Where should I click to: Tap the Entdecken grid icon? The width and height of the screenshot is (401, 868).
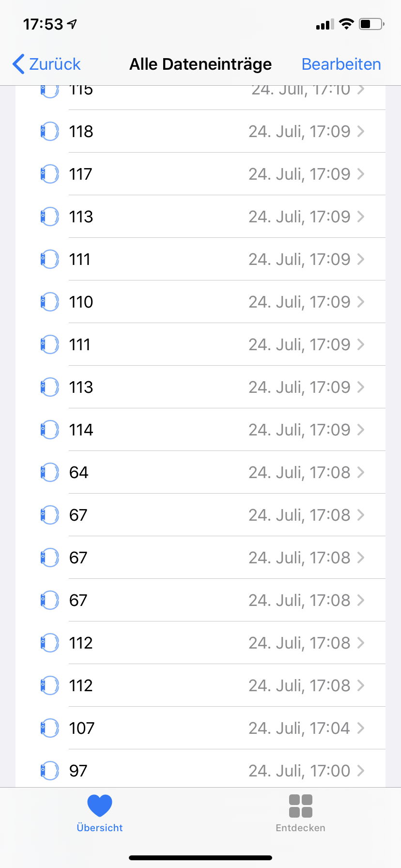300,806
